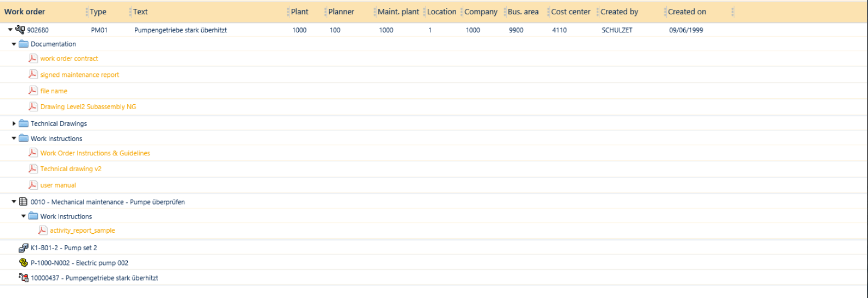Viewport: 868px width, 298px height.
Task: Click the wrench icon for work order 902680
Action: pyautogui.click(x=20, y=30)
